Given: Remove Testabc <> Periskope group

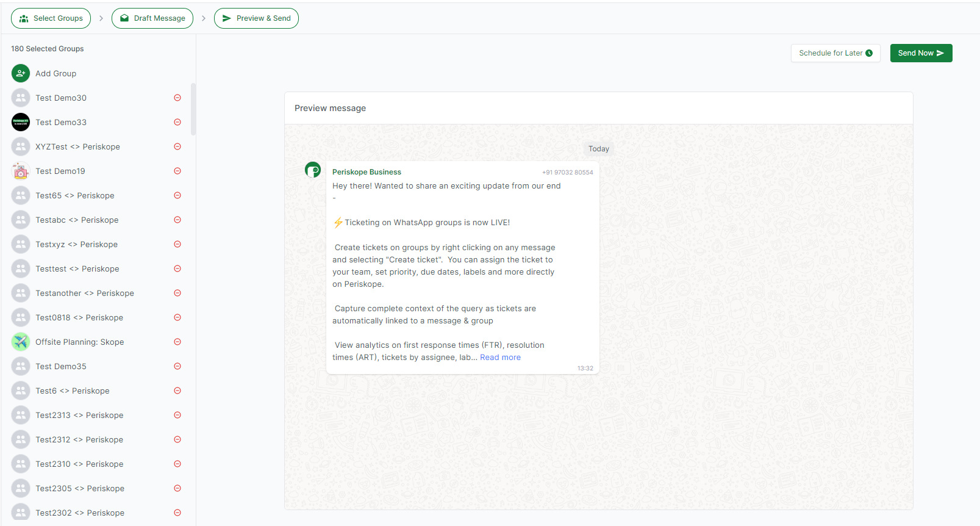Looking at the screenshot, I should click(177, 220).
